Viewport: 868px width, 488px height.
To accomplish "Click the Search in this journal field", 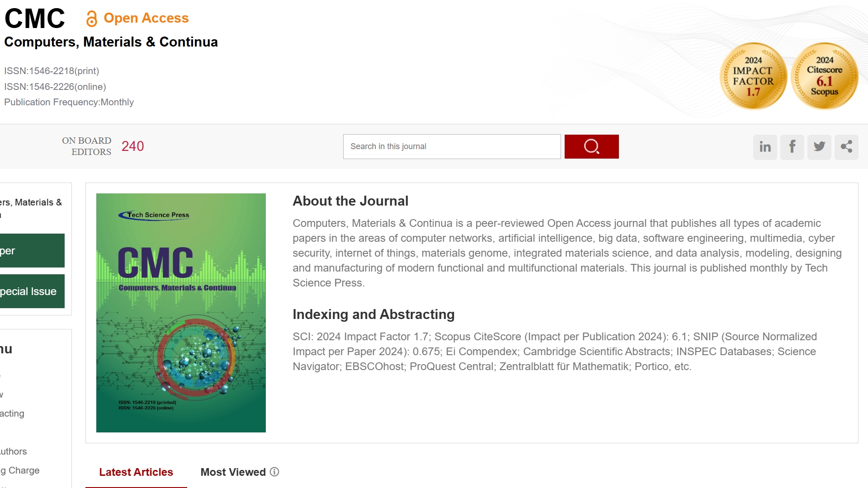I will click(452, 146).
